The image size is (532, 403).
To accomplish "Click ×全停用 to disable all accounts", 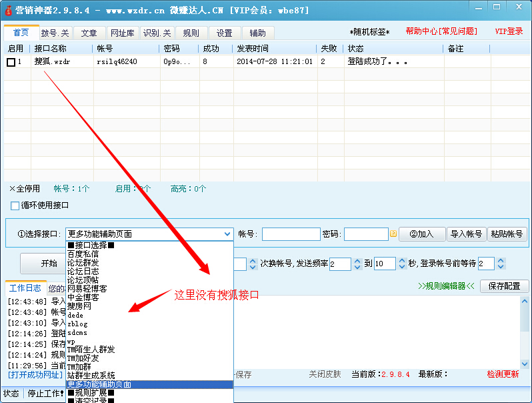I will click(x=25, y=189).
